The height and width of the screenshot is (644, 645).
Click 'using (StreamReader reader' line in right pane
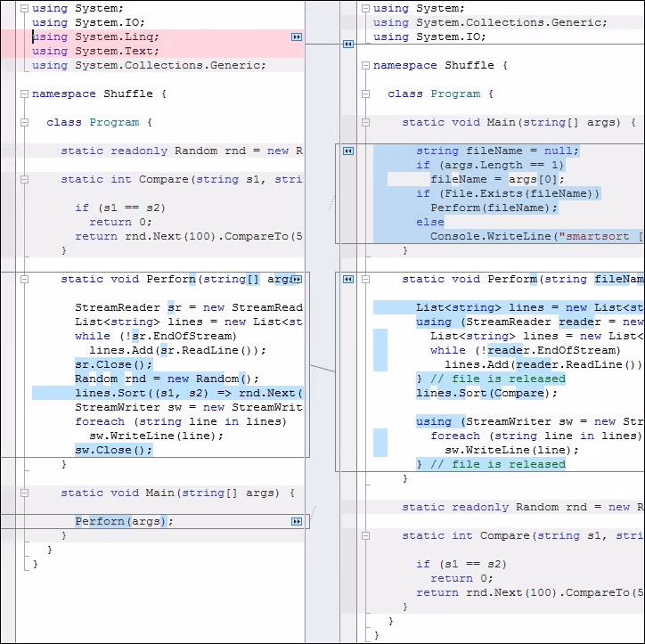pos(530,322)
